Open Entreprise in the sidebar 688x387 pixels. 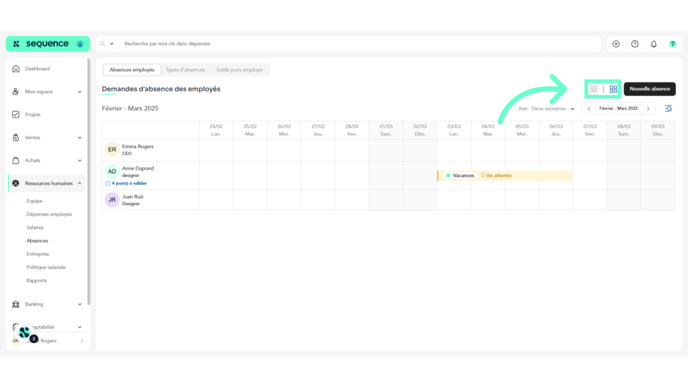(x=38, y=254)
